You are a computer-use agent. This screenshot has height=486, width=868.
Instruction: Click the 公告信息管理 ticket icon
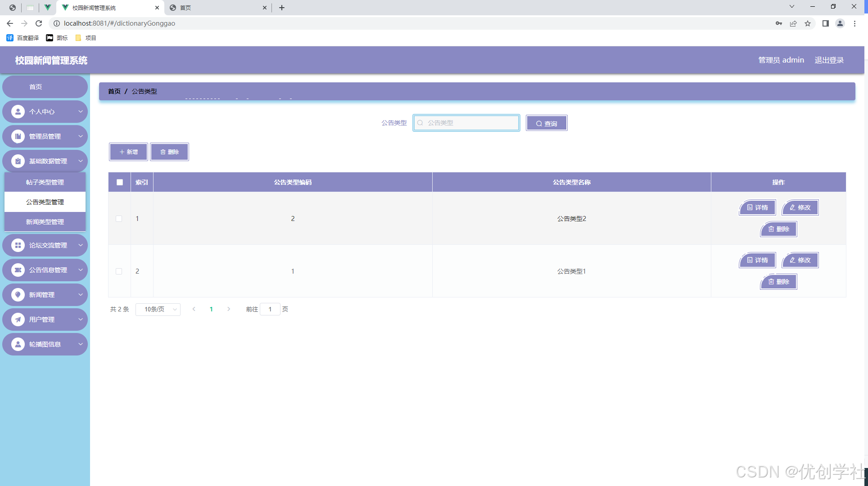pyautogui.click(x=18, y=270)
